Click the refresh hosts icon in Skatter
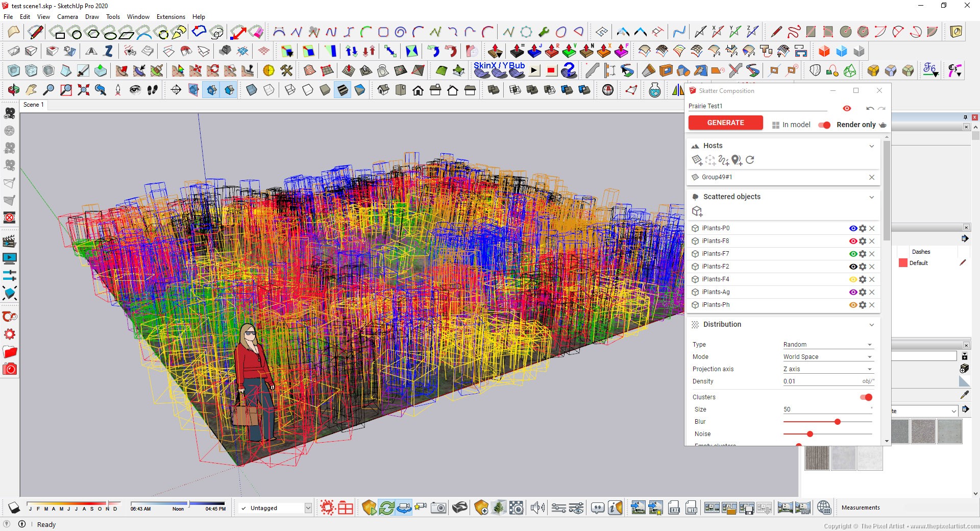The image size is (980, 531). pyautogui.click(x=750, y=160)
